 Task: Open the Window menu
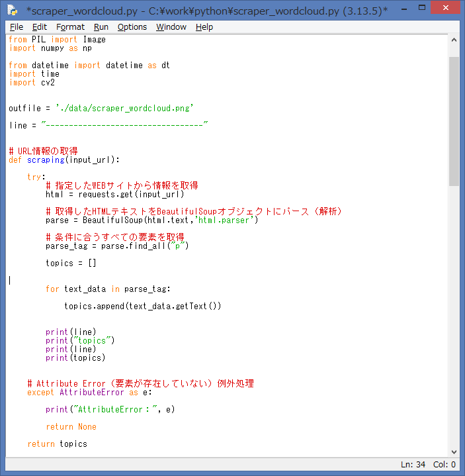(171, 27)
